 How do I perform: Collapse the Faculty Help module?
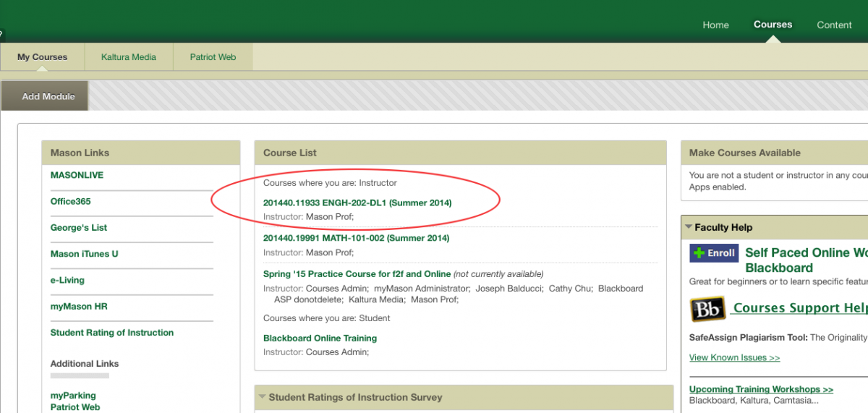[689, 228]
